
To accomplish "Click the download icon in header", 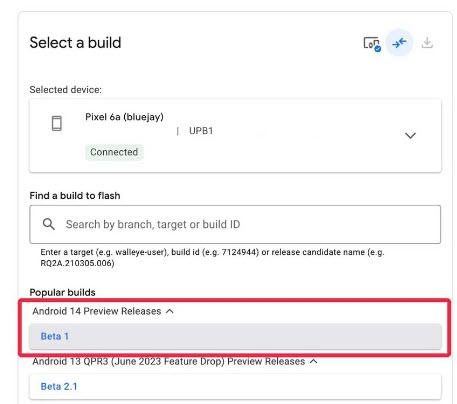I will tap(427, 43).
